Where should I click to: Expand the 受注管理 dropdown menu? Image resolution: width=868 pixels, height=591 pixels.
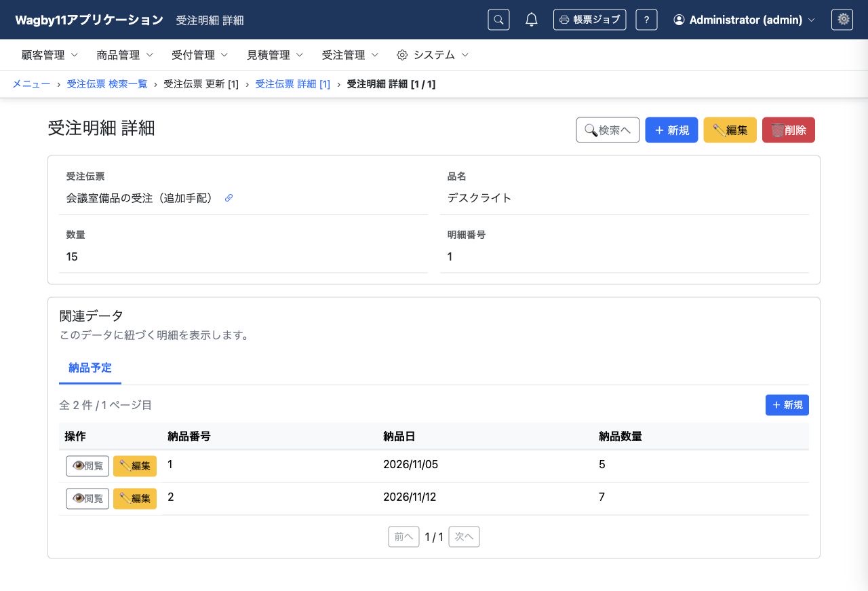(350, 55)
